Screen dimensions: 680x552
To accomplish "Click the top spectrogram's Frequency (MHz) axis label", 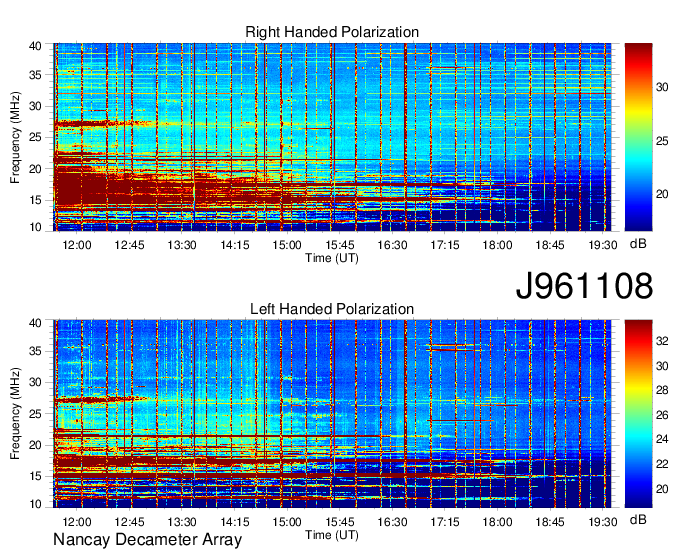I will point(15,137).
